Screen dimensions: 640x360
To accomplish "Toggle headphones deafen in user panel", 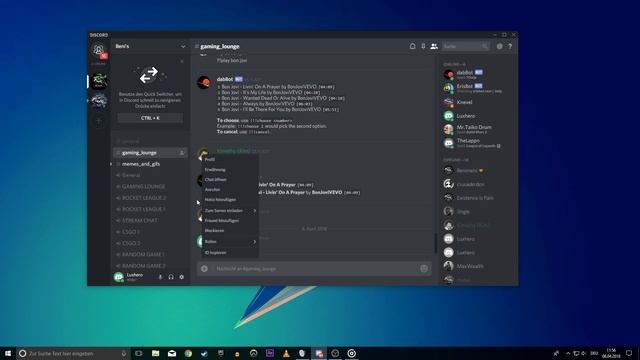I will [x=171, y=277].
